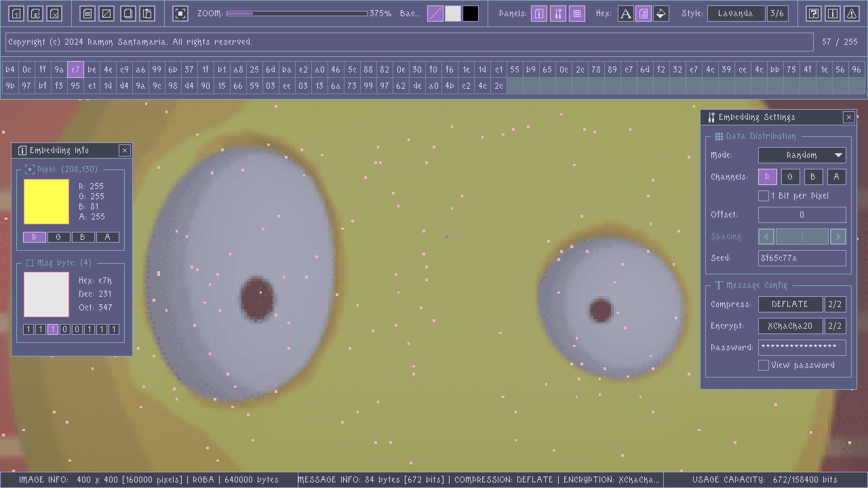Image resolution: width=868 pixels, height=488 pixels.
Task: Click the IMAGE INFO status bar entry
Action: (149, 479)
